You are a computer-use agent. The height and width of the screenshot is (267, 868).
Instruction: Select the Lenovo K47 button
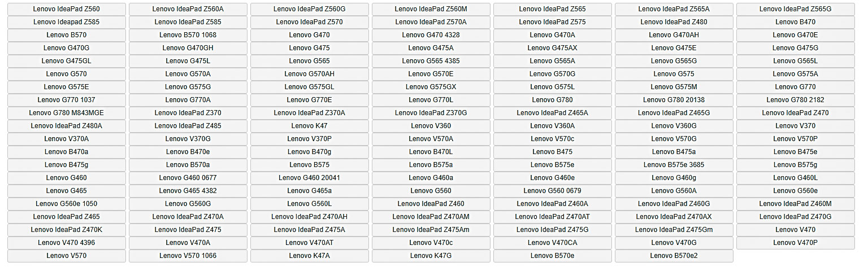310,126
